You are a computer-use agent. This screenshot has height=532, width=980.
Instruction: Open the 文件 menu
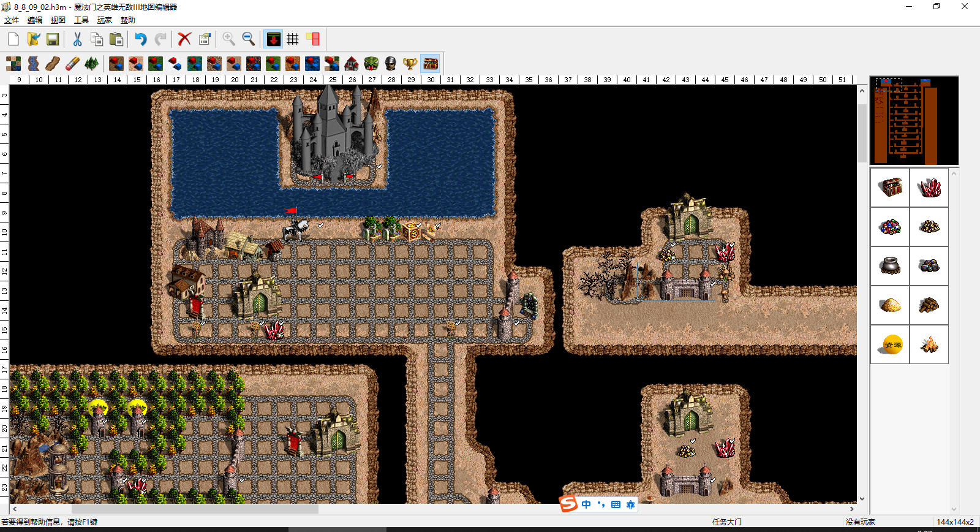[x=12, y=20]
